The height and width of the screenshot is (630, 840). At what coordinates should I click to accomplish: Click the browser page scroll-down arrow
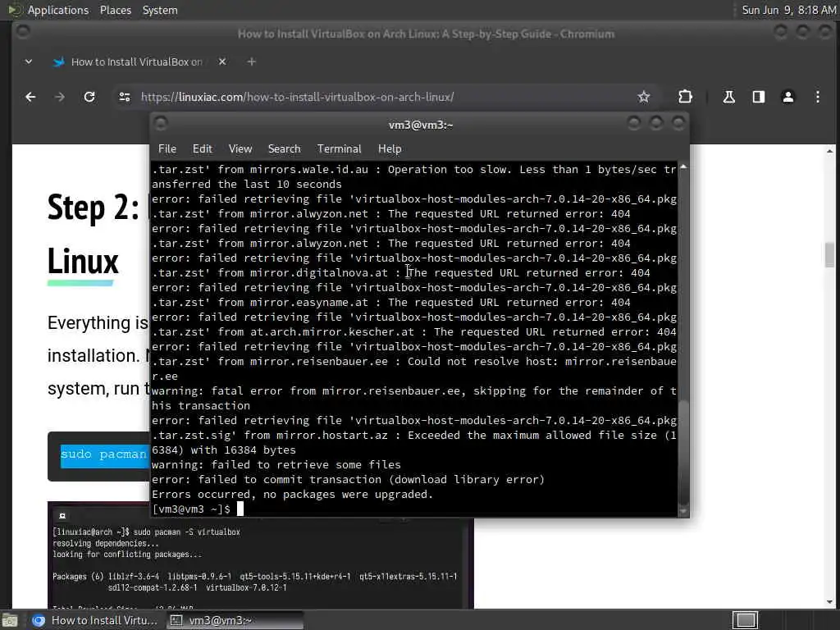coord(830,603)
